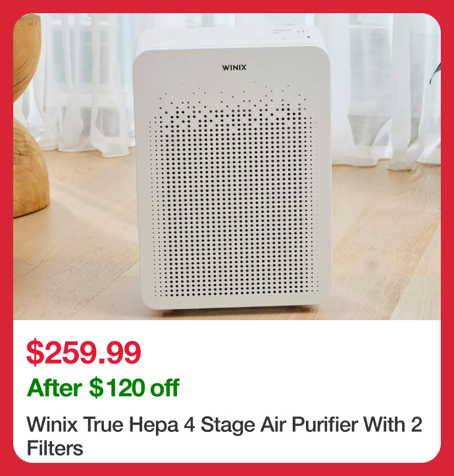Screen dimensions: 454x476
Task: Click the small foot under the purifier
Action: click(x=167, y=311)
